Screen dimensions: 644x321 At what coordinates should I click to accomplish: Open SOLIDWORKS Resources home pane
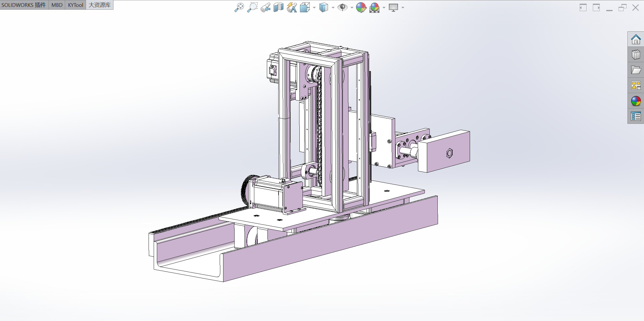pyautogui.click(x=636, y=39)
